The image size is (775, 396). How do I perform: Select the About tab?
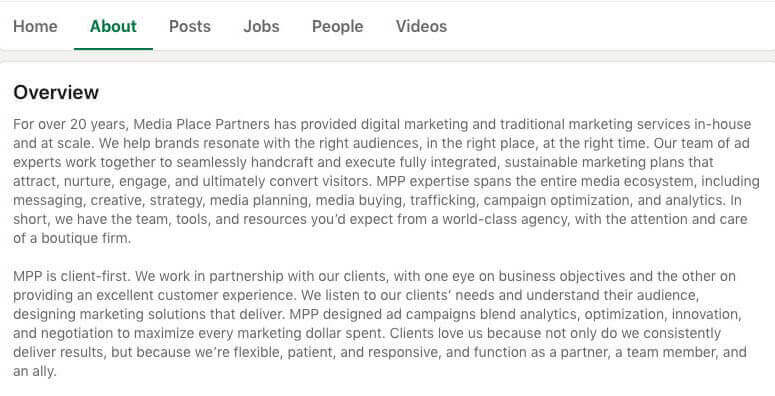[113, 26]
